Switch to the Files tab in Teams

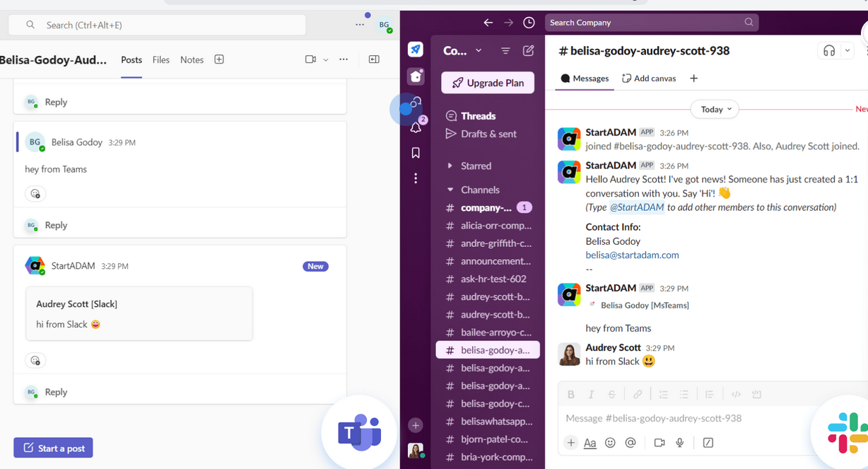[x=161, y=60]
